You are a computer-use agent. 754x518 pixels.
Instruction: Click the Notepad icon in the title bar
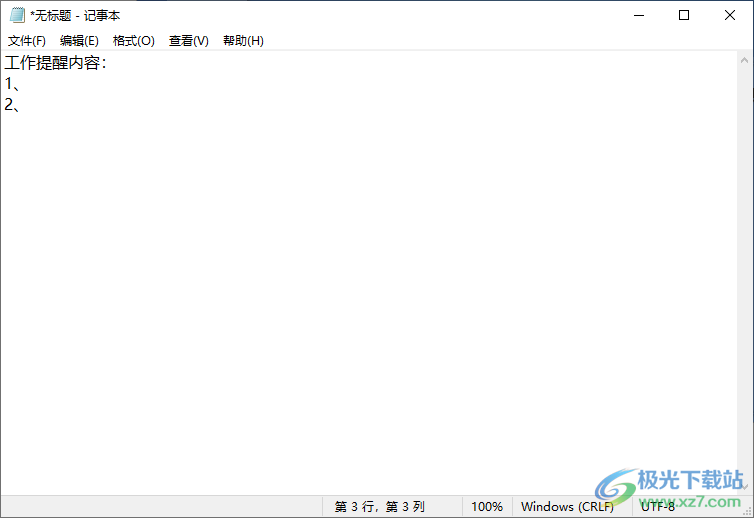point(16,15)
